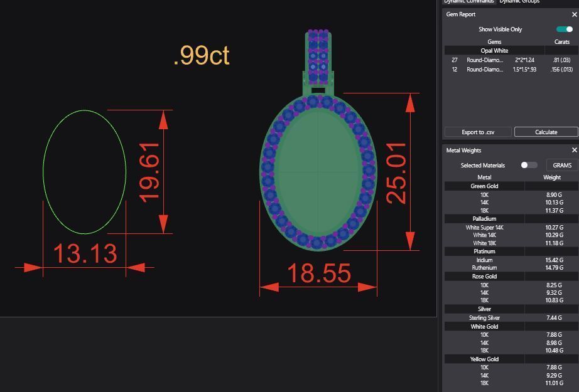The height and width of the screenshot is (392, 579).
Task: Select the White Super 14K row
Action: [x=511, y=228]
